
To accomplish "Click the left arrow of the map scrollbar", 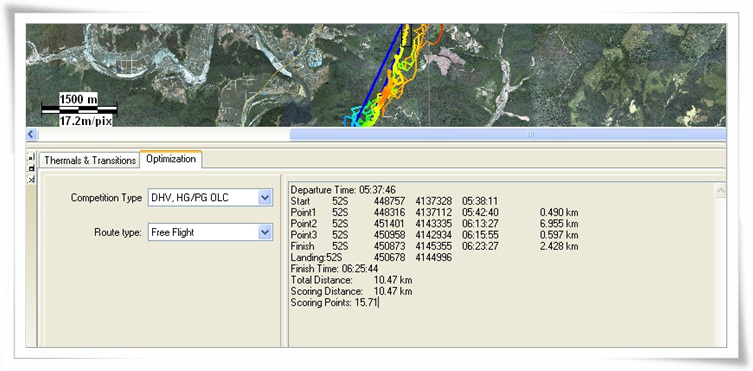I will coord(32,134).
